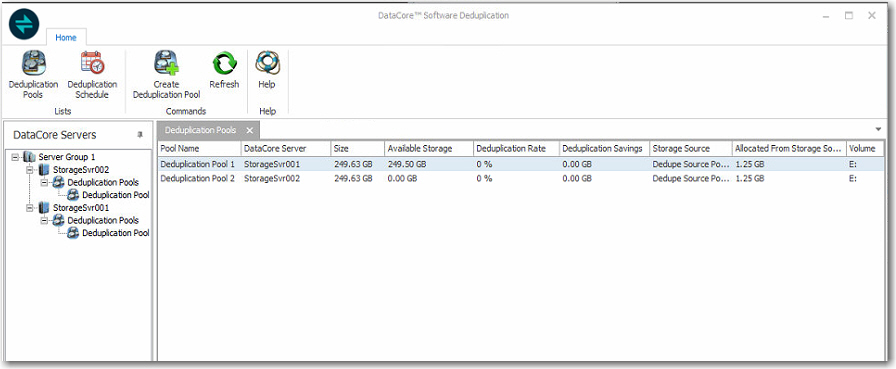This screenshot has width=896, height=369.
Task: Sort by Storage Source column header
Action: pyautogui.click(x=691, y=149)
